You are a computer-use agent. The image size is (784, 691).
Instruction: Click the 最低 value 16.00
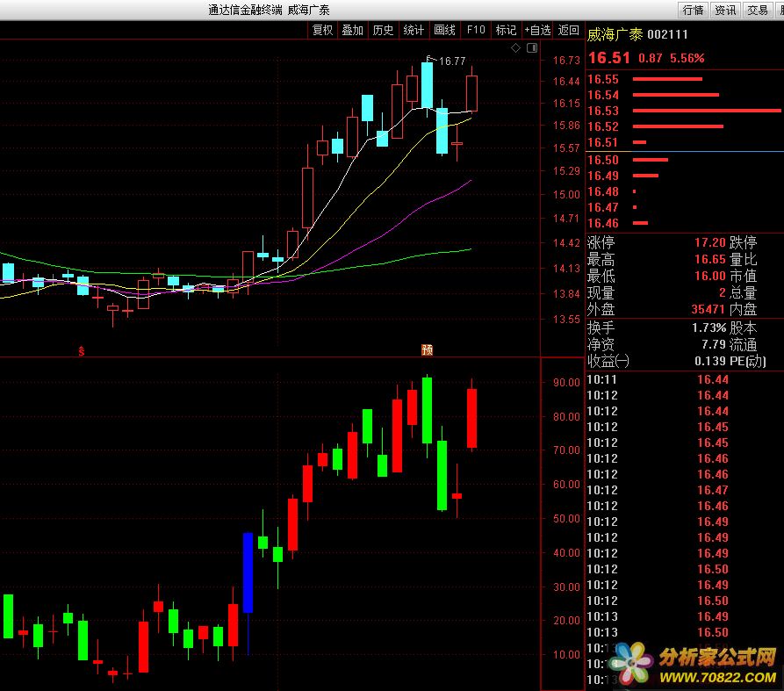[710, 276]
